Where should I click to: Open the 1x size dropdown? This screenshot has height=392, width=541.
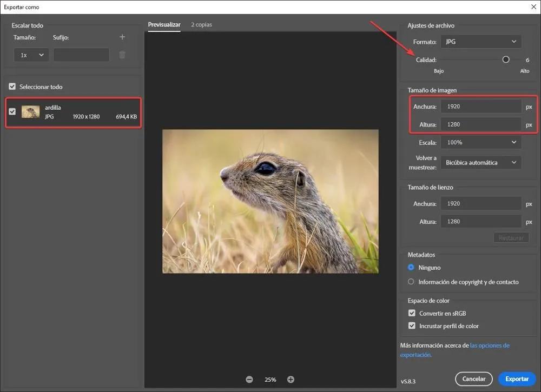click(x=31, y=54)
